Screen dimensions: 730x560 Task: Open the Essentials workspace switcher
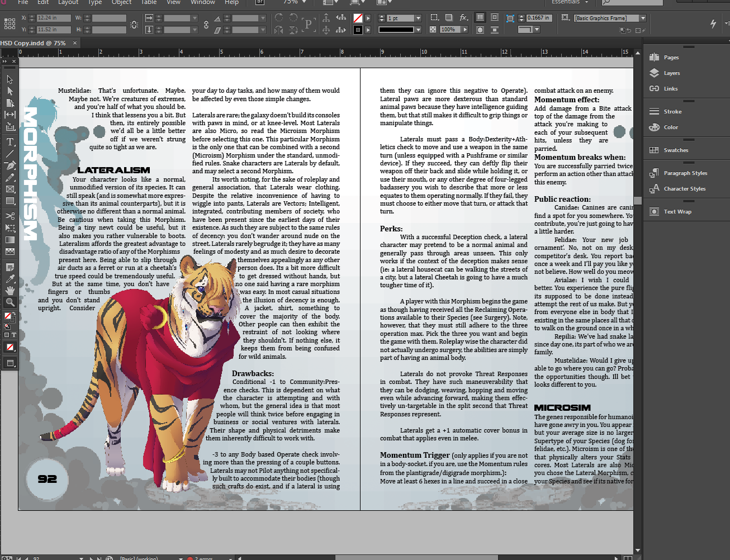(x=569, y=2)
